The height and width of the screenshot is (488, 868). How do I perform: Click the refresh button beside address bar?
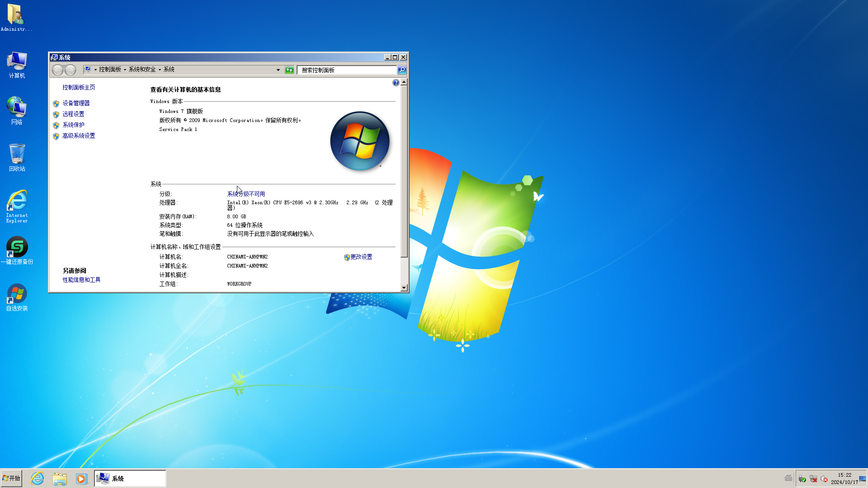click(289, 70)
